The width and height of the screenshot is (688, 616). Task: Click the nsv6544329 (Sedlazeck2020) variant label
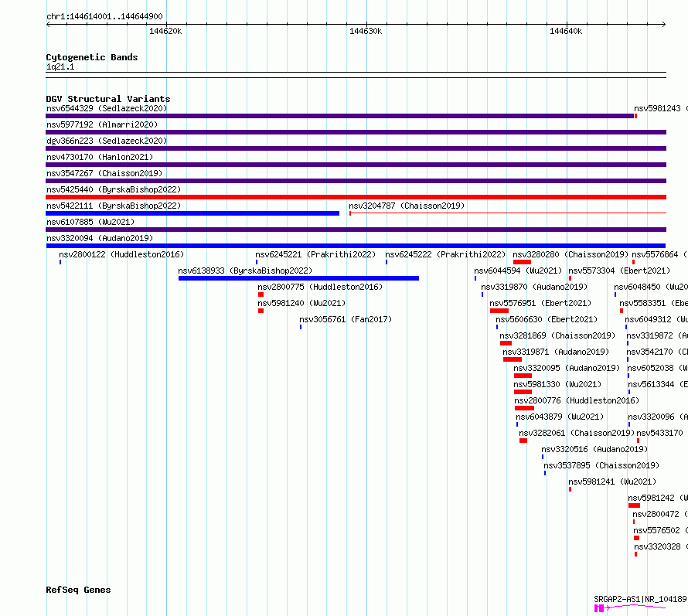107,108
